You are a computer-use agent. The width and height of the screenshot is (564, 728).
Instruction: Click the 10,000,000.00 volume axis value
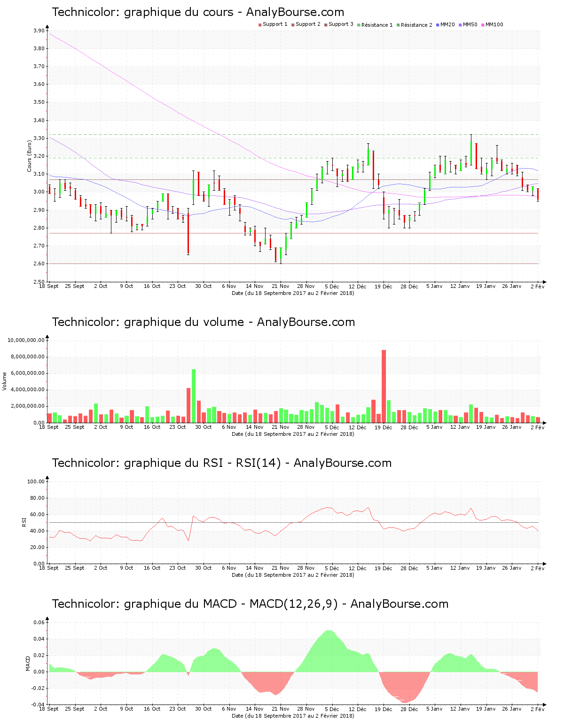point(26,340)
